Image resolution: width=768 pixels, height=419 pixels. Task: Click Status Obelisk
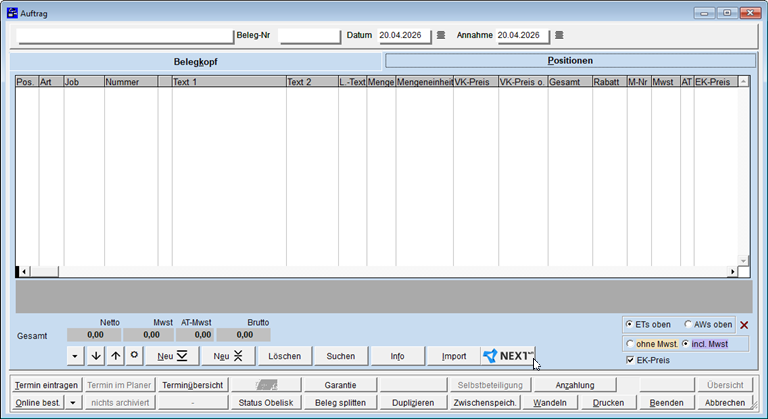[x=266, y=402]
